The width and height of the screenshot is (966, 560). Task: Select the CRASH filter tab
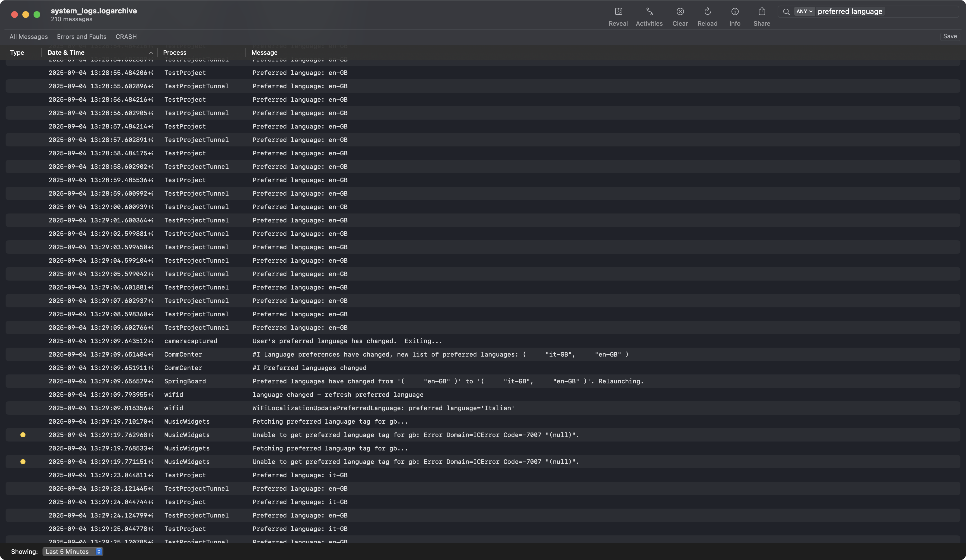click(x=126, y=36)
